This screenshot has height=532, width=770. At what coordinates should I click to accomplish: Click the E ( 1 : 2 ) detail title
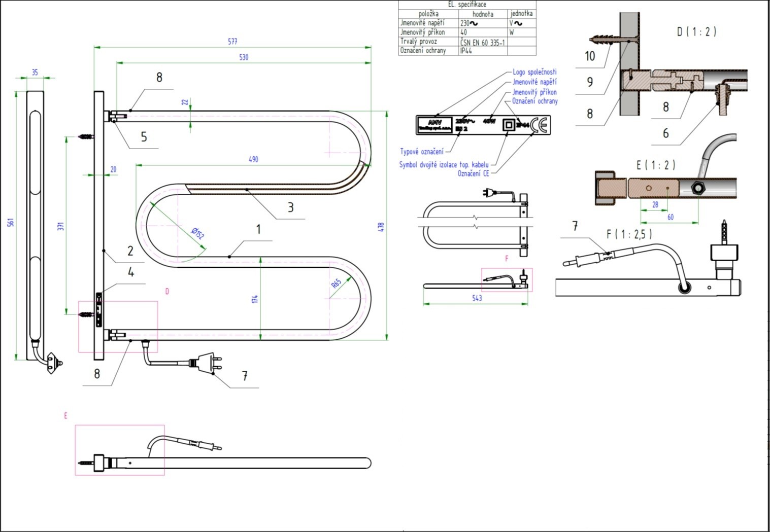click(x=655, y=165)
